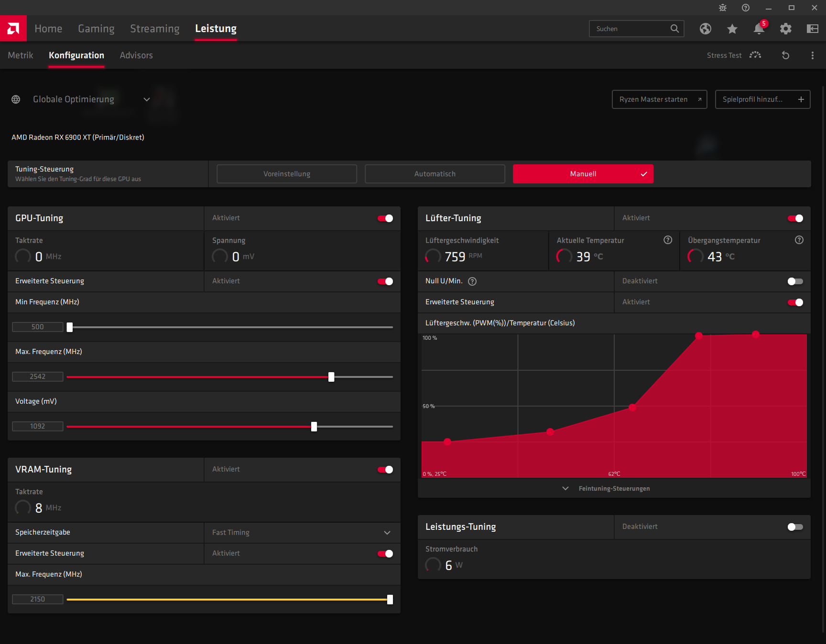The width and height of the screenshot is (826, 644).
Task: Disable Lüfter-Tuning toggle
Action: (795, 218)
